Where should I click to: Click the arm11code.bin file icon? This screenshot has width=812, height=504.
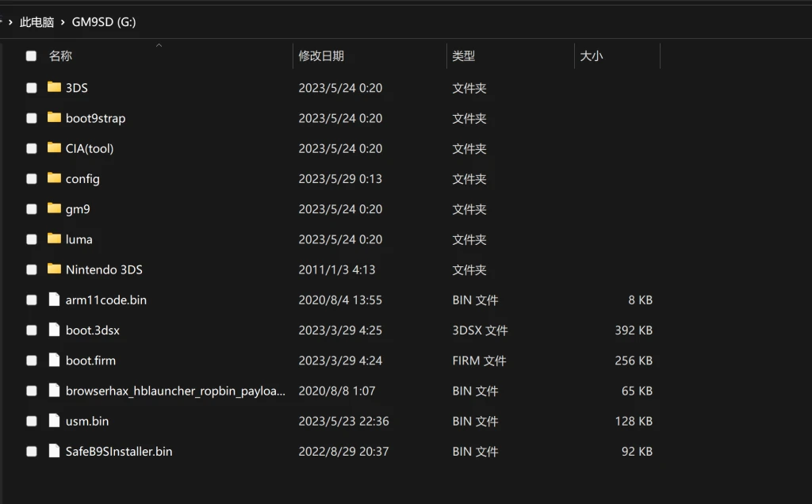pyautogui.click(x=54, y=300)
